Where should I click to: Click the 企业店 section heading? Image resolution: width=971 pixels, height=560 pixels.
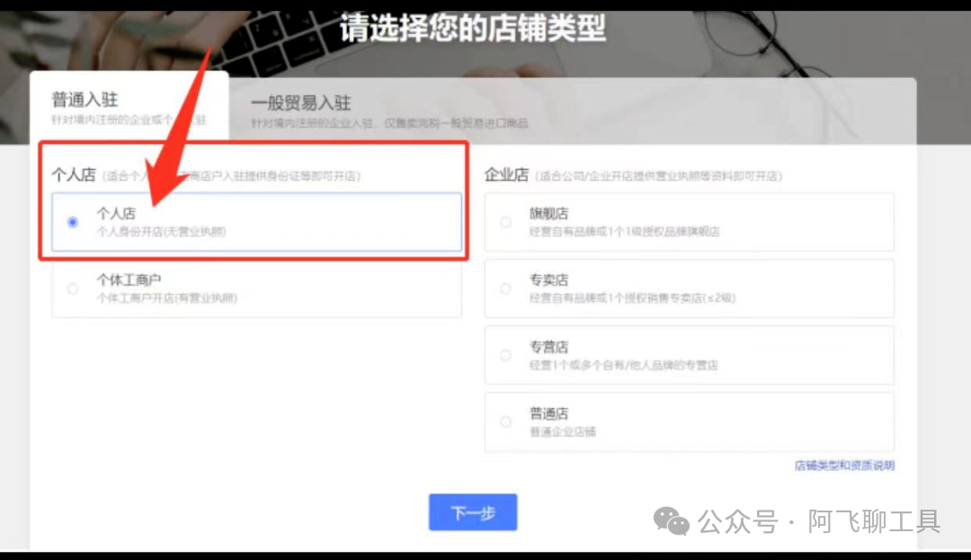pos(506,175)
